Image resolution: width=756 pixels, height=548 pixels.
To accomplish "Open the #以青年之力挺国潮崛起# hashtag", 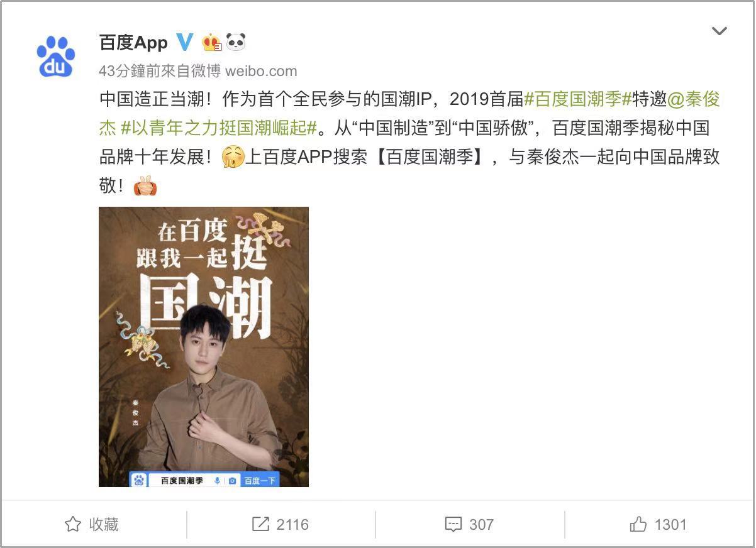I will [218, 128].
